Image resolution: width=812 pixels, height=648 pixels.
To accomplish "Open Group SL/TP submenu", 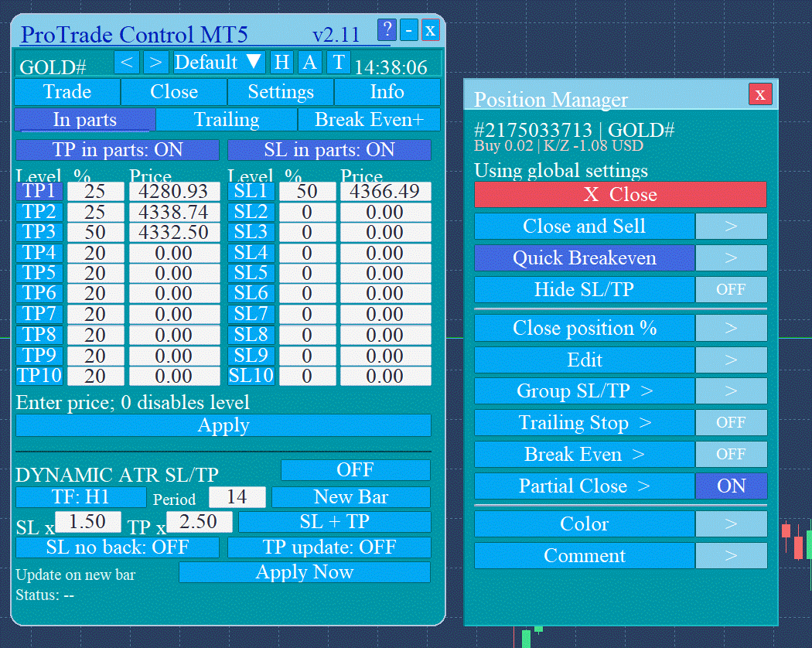I will (x=584, y=391).
